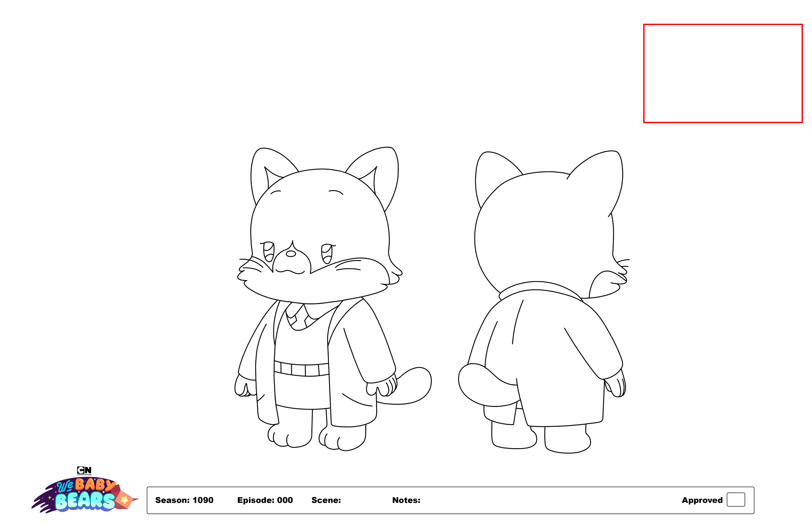Check the Approved checkbox
Image resolution: width=812 pixels, height=525 pixels.
[736, 500]
